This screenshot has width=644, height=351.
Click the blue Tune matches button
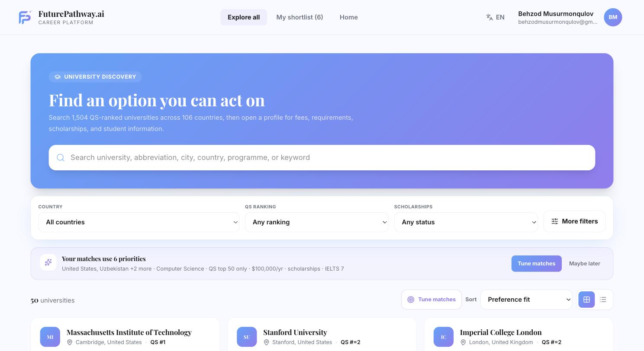point(536,264)
